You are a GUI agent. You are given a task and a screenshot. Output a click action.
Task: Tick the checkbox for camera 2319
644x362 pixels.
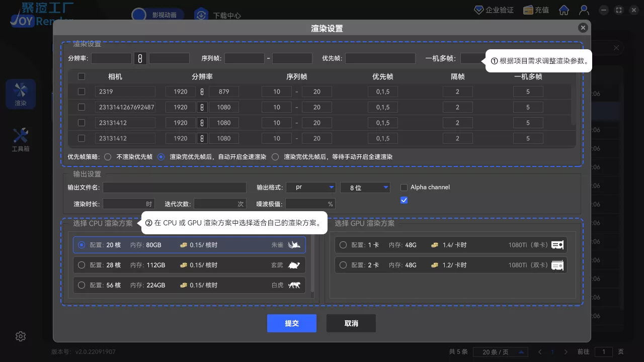(x=82, y=92)
